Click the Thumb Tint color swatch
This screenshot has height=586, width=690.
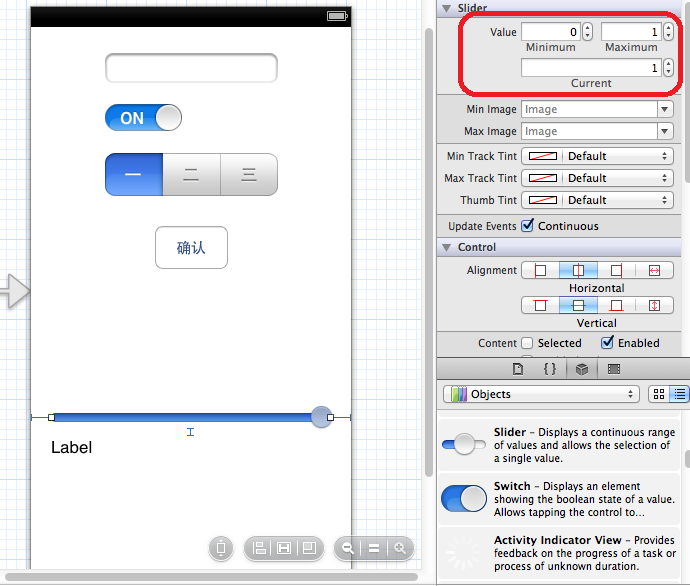[x=543, y=200]
